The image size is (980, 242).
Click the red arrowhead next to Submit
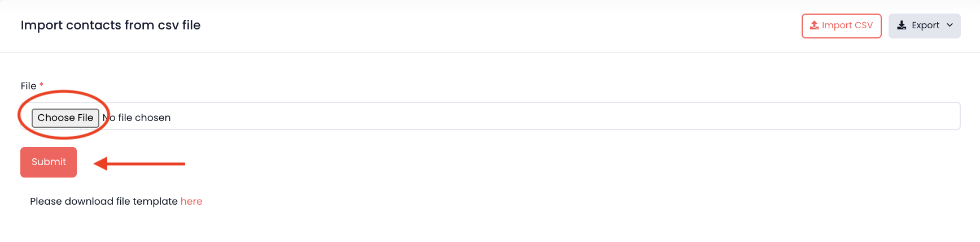coord(100,164)
